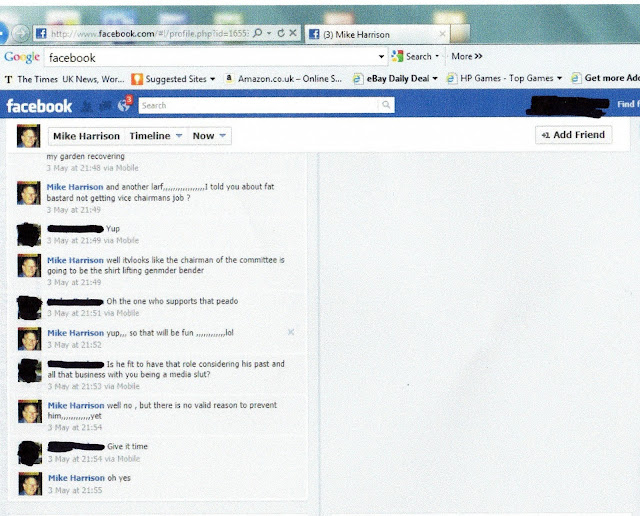Image resolution: width=640 pixels, height=516 pixels.
Task: Open the Now dropdown
Action: 209,136
